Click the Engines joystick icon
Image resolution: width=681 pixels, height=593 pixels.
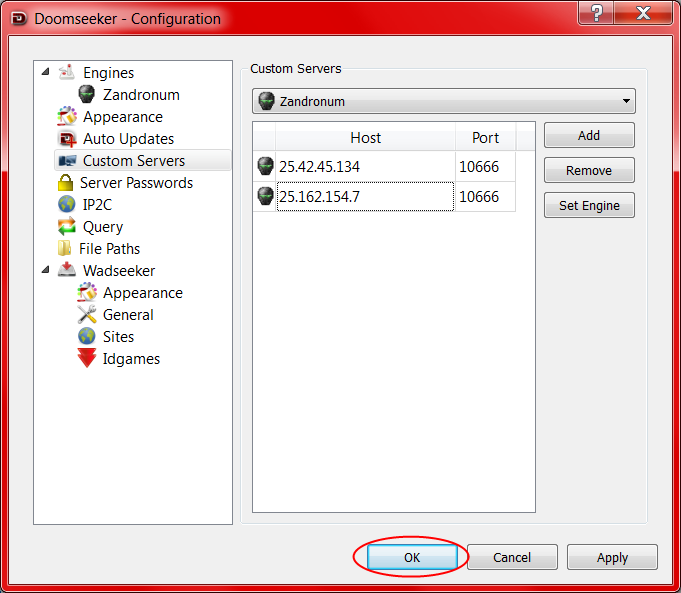[x=66, y=73]
